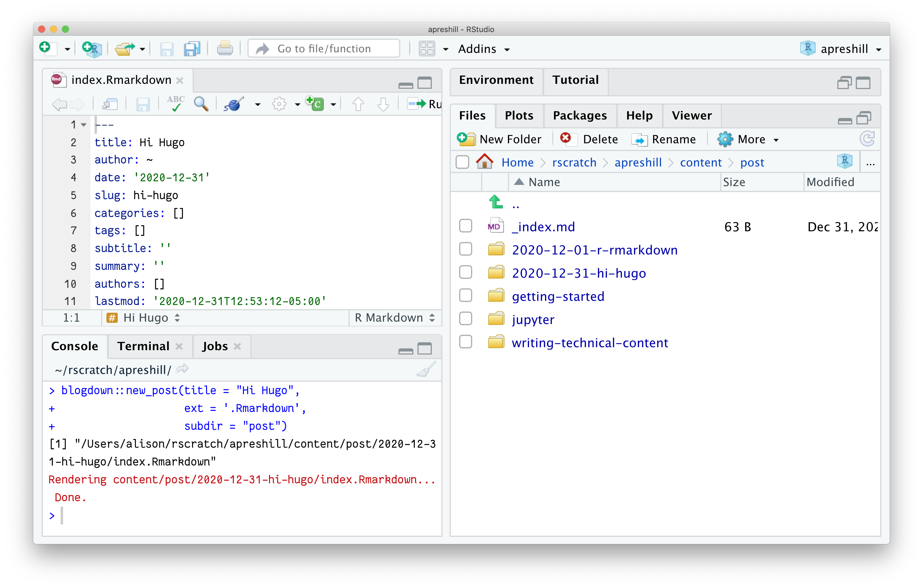Navigate to content in breadcrumb
Image resolution: width=923 pixels, height=588 pixels.
[x=701, y=163]
